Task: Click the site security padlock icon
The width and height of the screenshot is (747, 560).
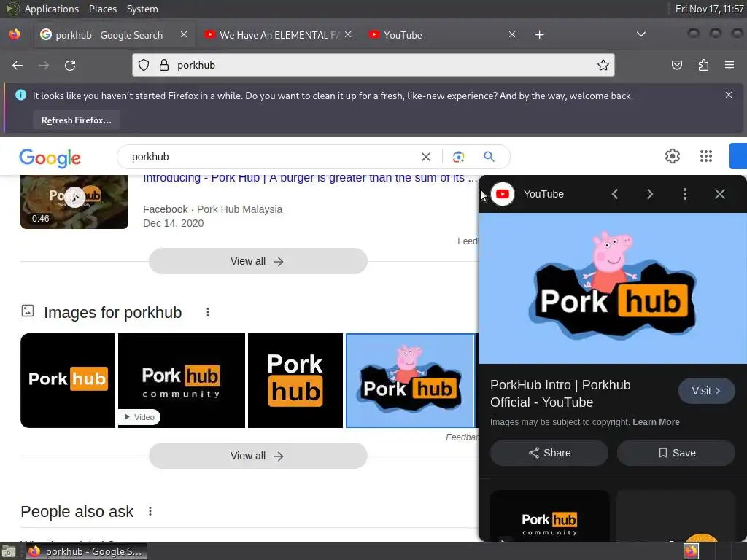Action: point(164,65)
